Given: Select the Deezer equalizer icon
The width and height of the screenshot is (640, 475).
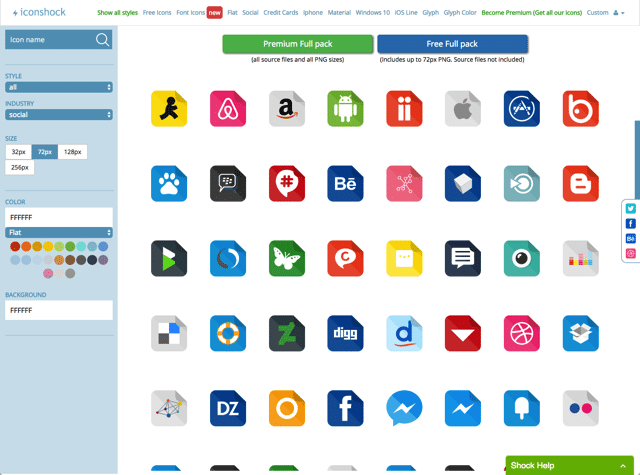Looking at the screenshot, I should coord(580,258).
